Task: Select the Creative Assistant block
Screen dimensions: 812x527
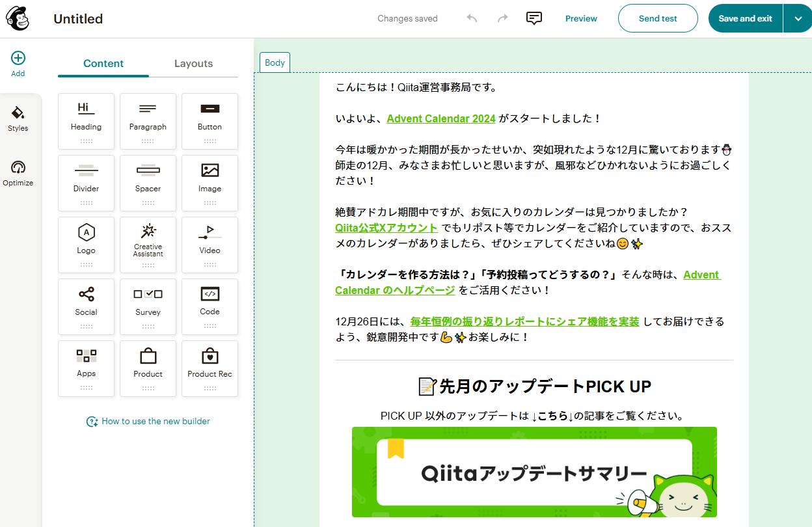Action: 148,245
